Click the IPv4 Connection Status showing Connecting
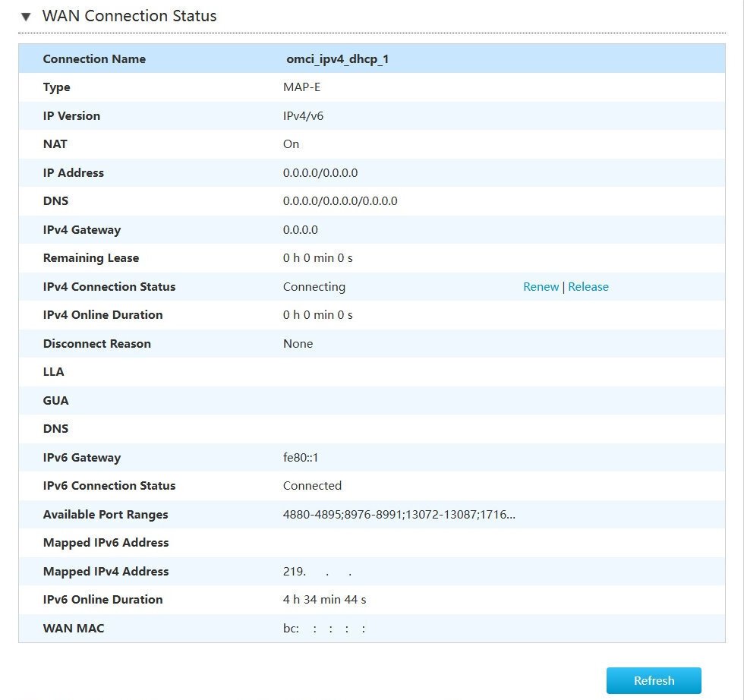The image size is (744, 700). coord(314,286)
